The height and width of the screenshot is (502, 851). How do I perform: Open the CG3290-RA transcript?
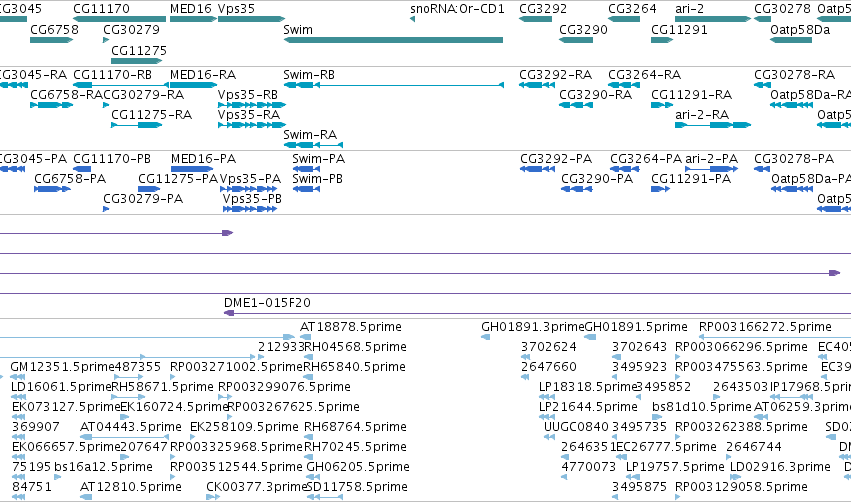576,105
